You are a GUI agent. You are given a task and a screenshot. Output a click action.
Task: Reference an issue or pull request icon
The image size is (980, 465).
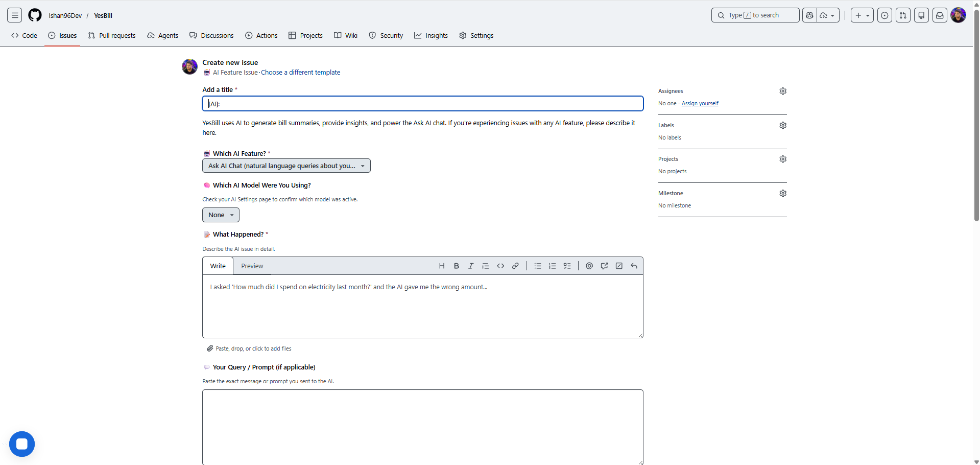pos(604,266)
